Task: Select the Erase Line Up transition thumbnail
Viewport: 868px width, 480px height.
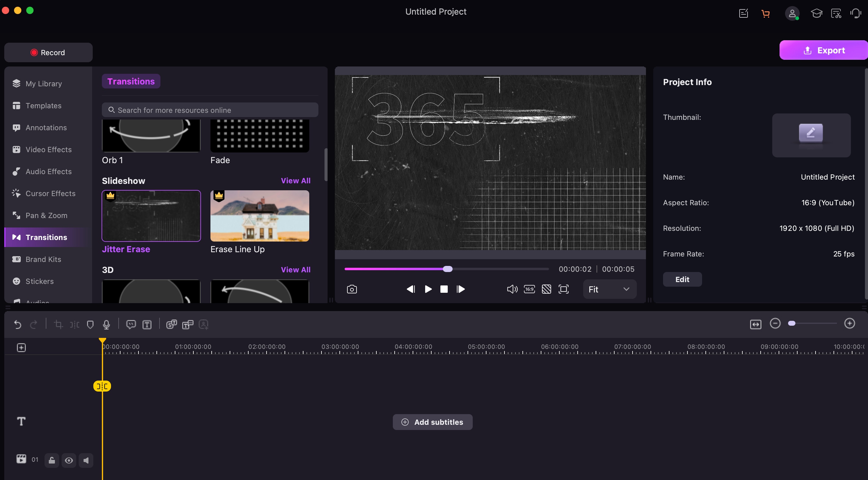Action: 260,216
